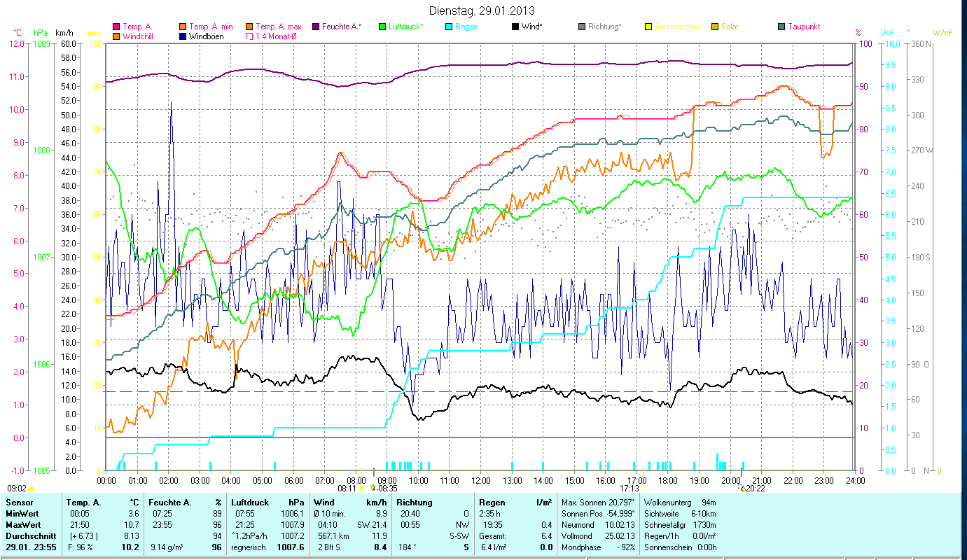
Task: Click the Sonnenschein 0:00h entry
Action: 680,547
